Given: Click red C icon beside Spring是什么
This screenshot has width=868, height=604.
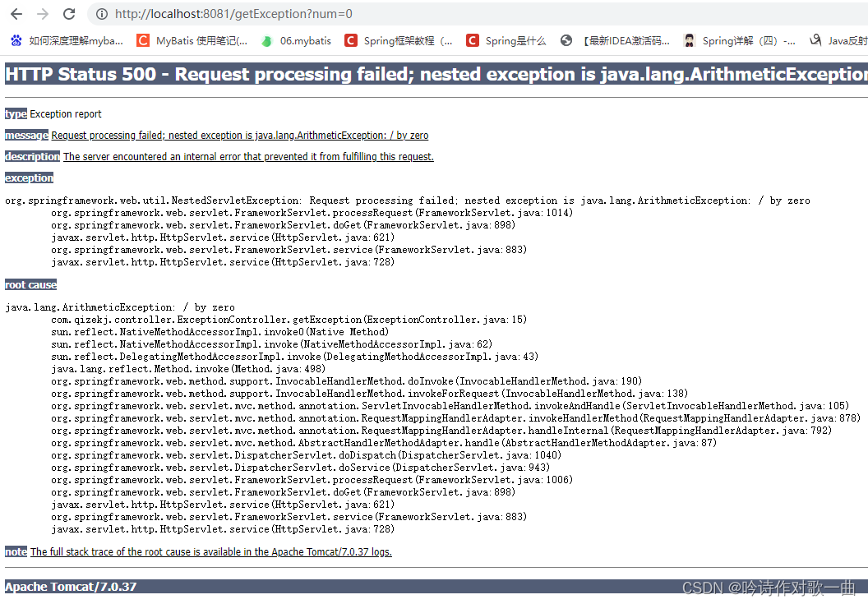Looking at the screenshot, I should click(x=472, y=40).
